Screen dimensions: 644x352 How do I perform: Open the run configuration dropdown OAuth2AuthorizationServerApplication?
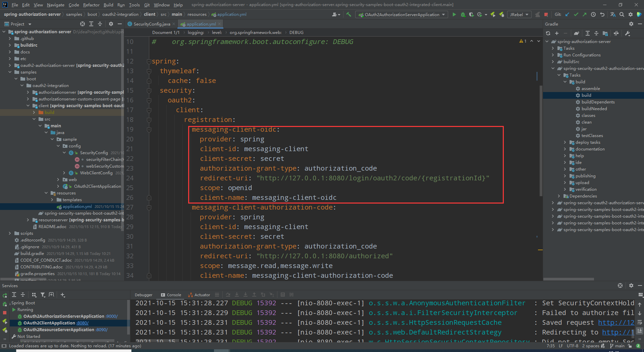tap(402, 14)
